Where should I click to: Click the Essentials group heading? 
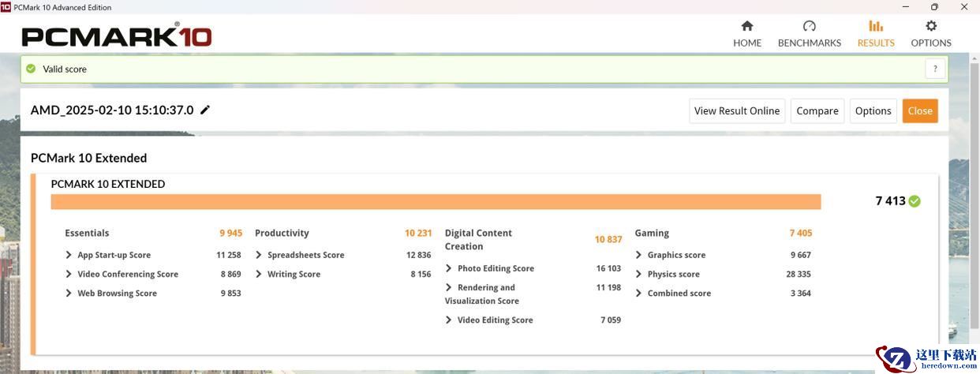point(87,233)
